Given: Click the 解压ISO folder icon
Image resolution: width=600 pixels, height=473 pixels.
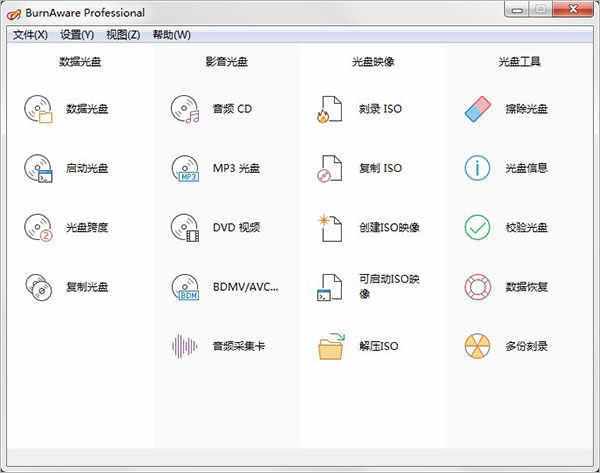Looking at the screenshot, I should tap(331, 346).
